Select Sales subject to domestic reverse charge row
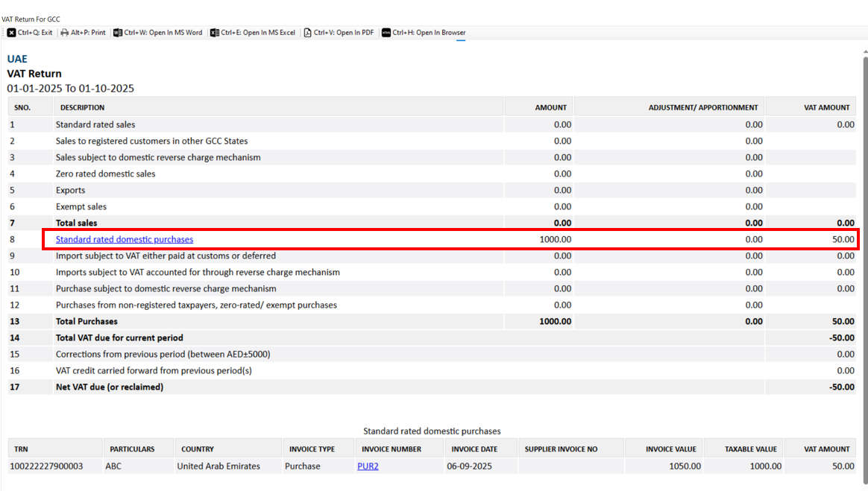868x491 pixels. pos(433,158)
